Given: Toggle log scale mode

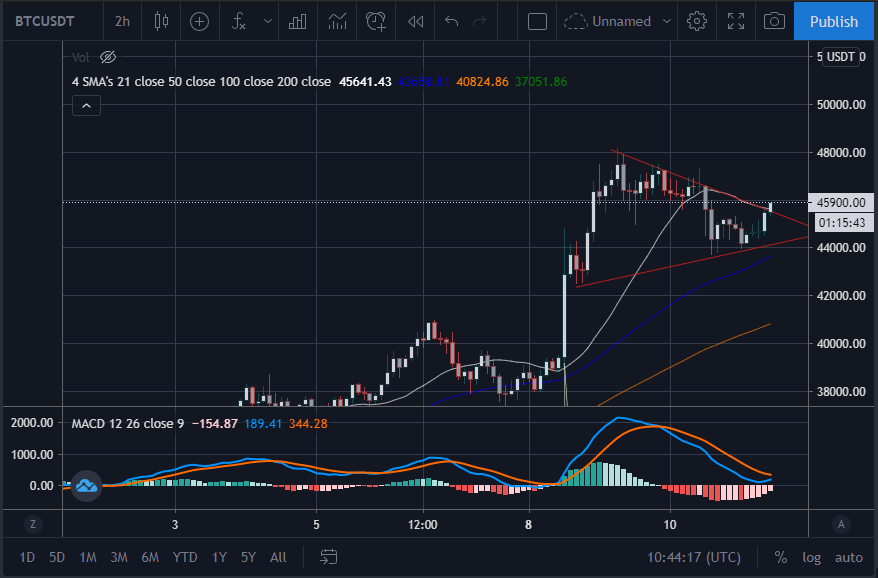Looking at the screenshot, I should coord(811,557).
